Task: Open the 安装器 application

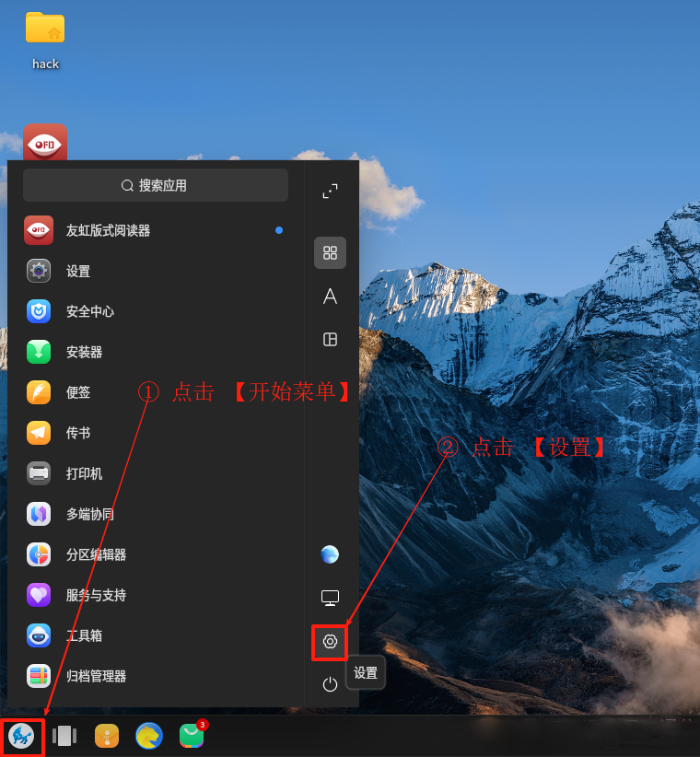Action: 84,352
